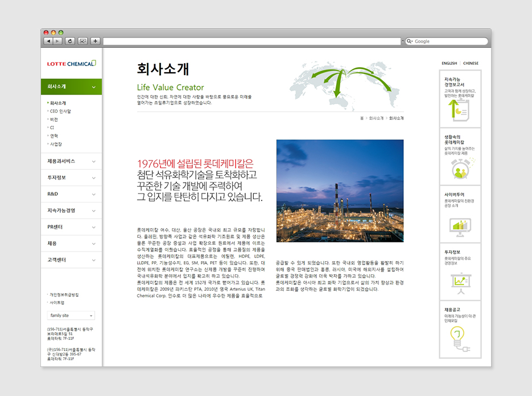This screenshot has height=396, width=532.
Task: Open the CI submenu link
Action: tap(52, 127)
